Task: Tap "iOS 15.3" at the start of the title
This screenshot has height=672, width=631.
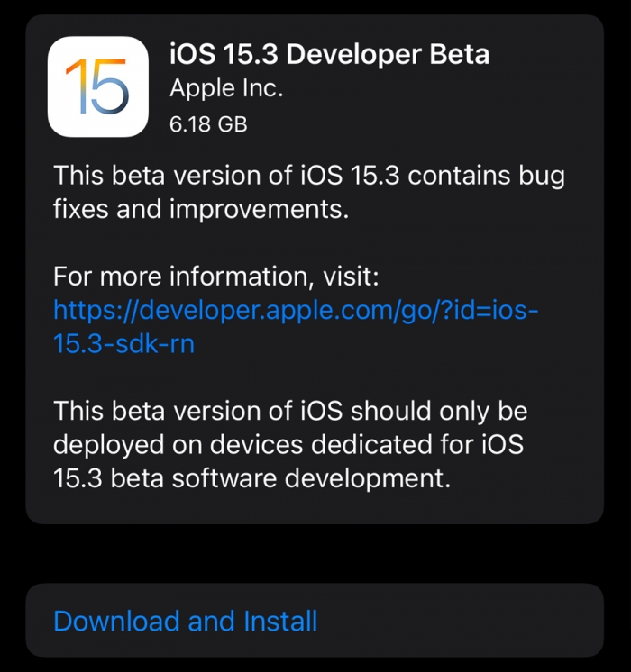Action: click(x=222, y=54)
